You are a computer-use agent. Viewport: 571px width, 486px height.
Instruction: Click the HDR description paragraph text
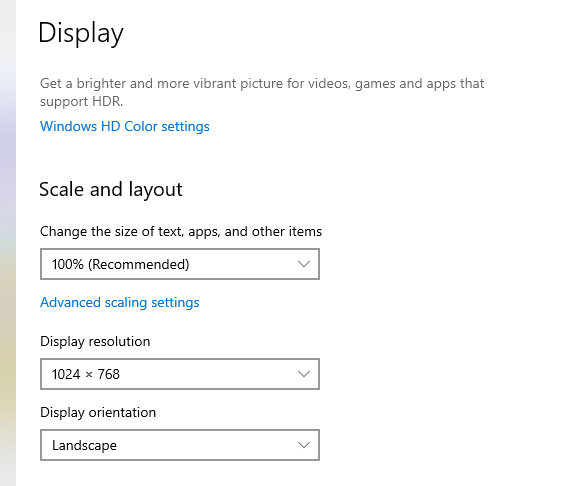(x=262, y=92)
